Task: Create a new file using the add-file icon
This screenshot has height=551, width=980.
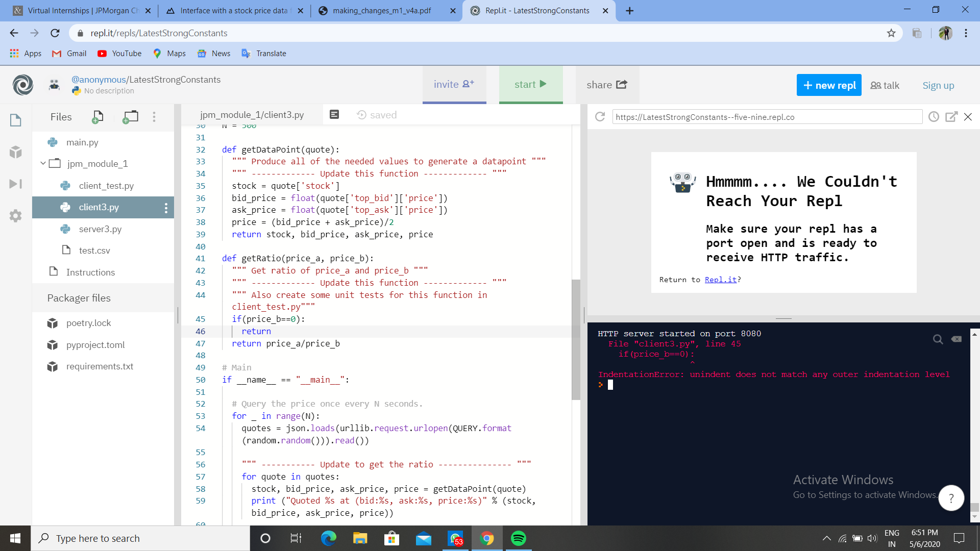Action: pyautogui.click(x=97, y=117)
